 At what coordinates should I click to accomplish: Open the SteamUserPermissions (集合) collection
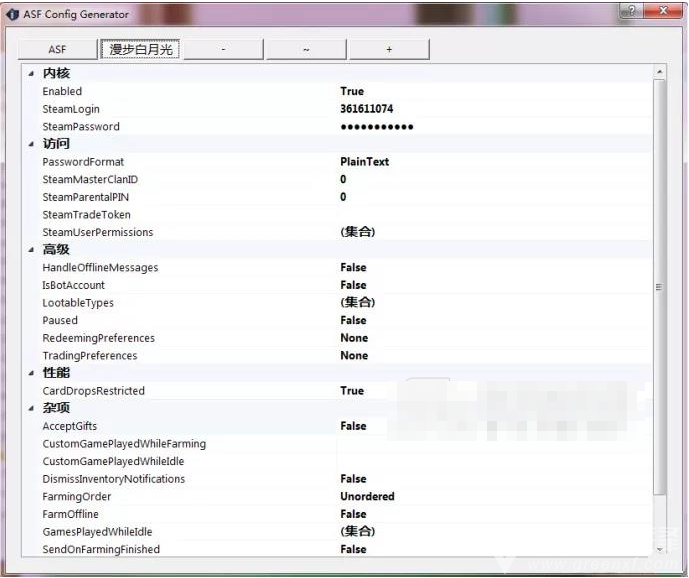[x=358, y=232]
